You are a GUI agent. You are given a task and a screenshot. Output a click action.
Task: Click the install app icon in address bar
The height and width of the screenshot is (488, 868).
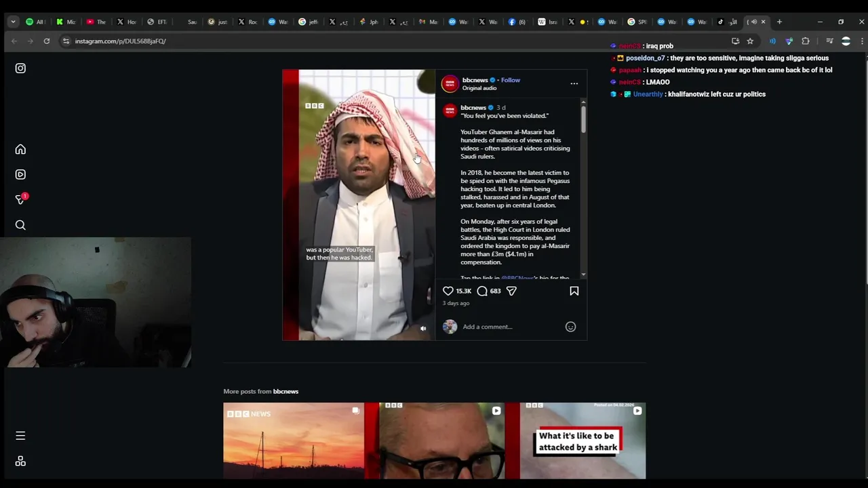735,41
